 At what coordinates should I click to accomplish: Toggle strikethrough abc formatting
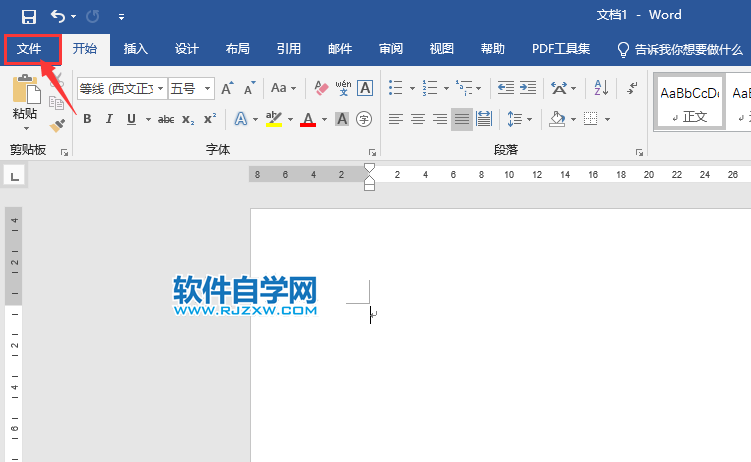click(166, 119)
